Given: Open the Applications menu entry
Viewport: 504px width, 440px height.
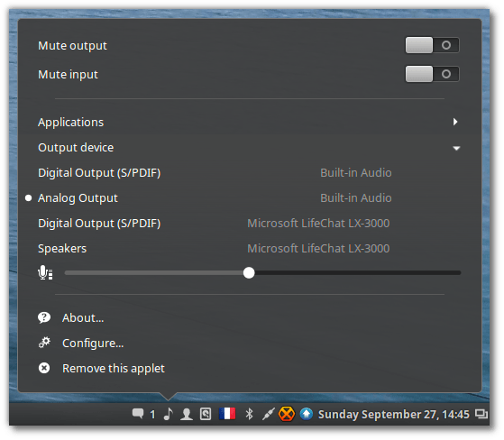Looking at the screenshot, I should click(x=249, y=122).
